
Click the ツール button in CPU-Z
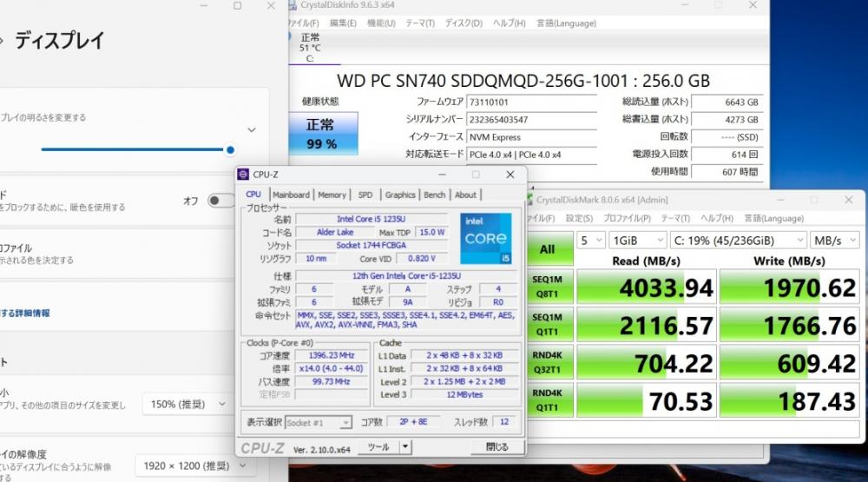378,446
